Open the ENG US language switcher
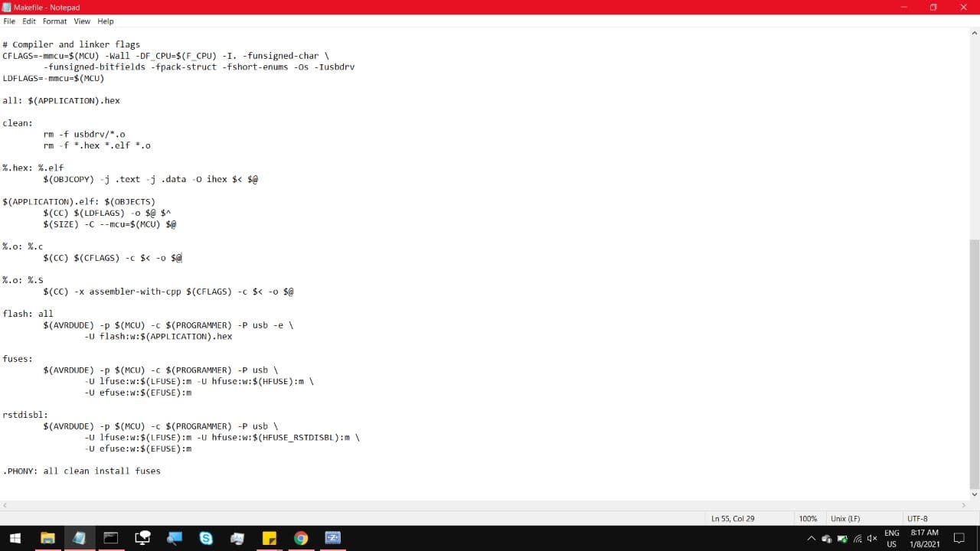980x551 pixels. click(x=892, y=539)
